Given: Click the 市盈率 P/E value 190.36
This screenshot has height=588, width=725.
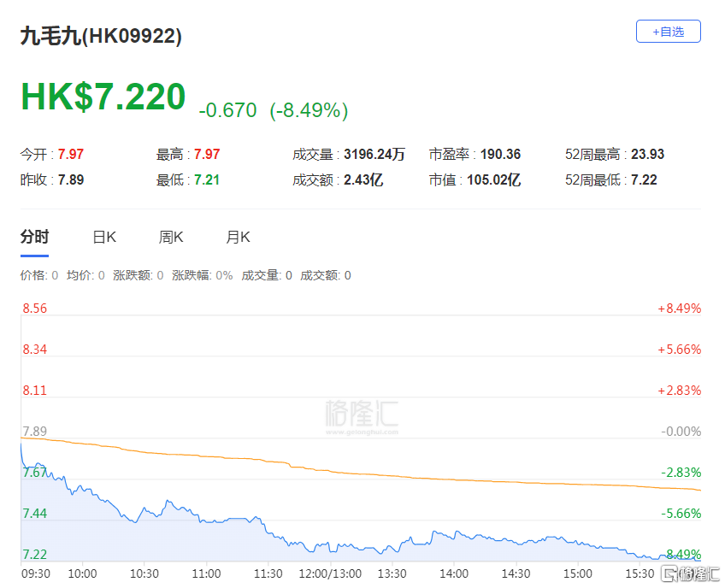Looking at the screenshot, I should (501, 154).
